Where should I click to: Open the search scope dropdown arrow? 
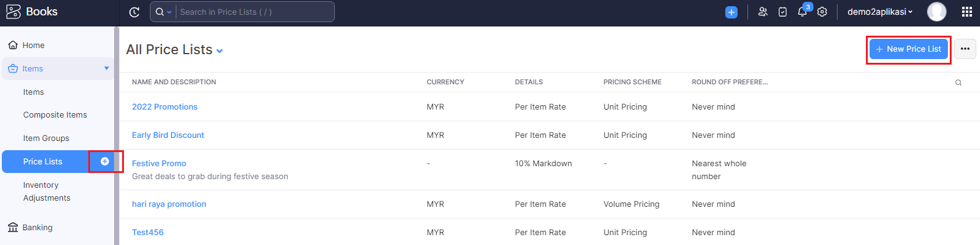[x=170, y=12]
